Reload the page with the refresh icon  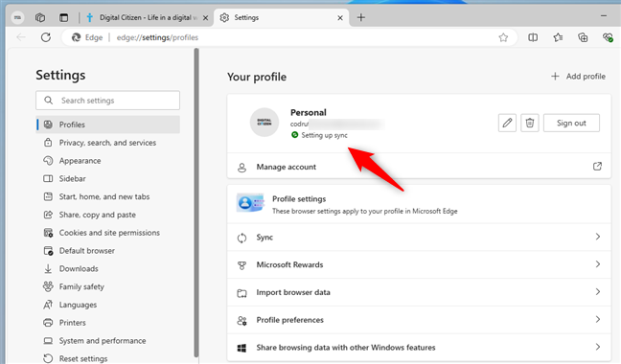[x=46, y=37]
